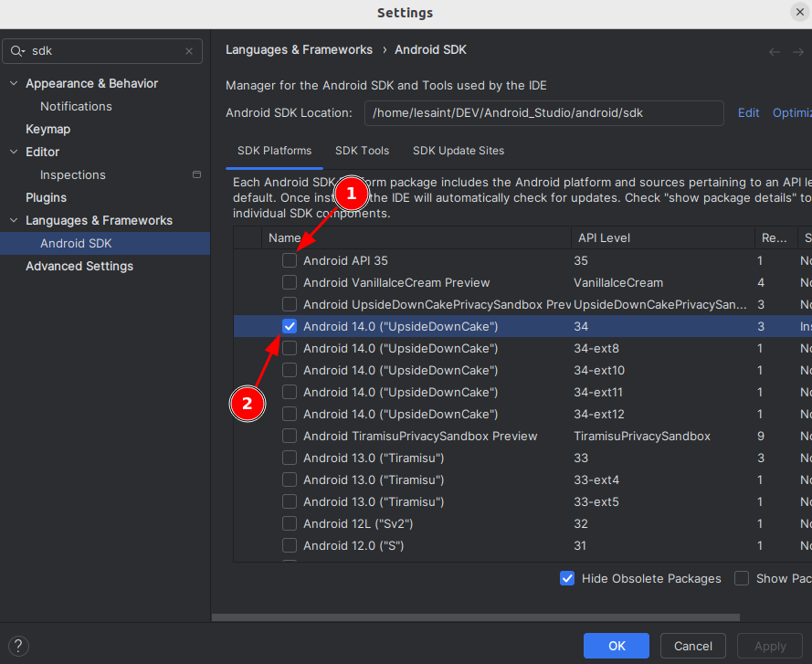The image size is (812, 664).
Task: Switch to SDK Platforms tab
Action: coord(274,151)
